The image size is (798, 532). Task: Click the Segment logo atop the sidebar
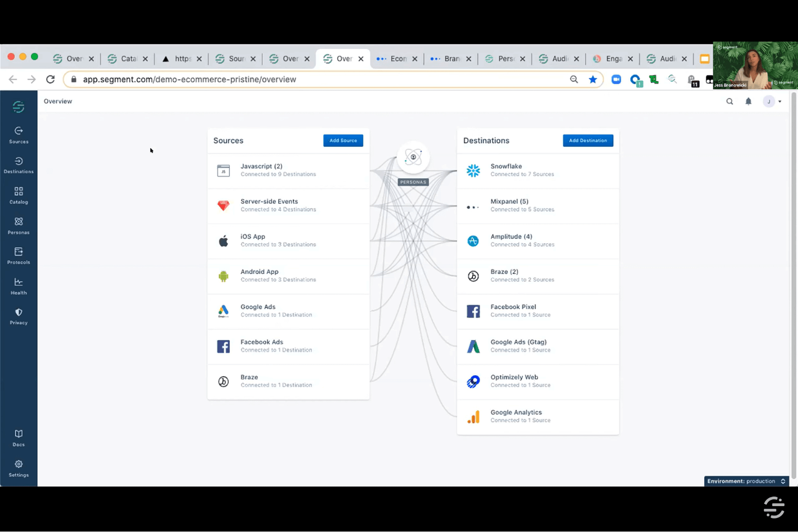18,107
